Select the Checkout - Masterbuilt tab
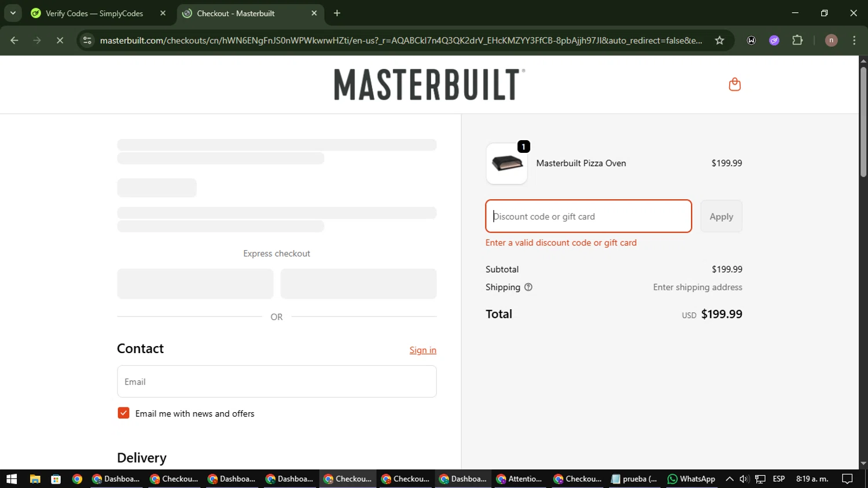The width and height of the screenshot is (868, 488). (x=251, y=13)
